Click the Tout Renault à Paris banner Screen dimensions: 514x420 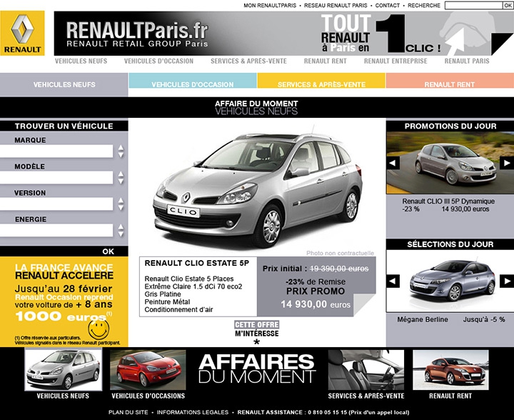coord(381,34)
